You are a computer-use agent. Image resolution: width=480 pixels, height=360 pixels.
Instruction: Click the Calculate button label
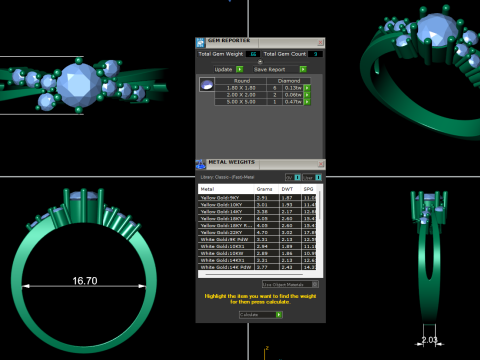[x=249, y=315]
